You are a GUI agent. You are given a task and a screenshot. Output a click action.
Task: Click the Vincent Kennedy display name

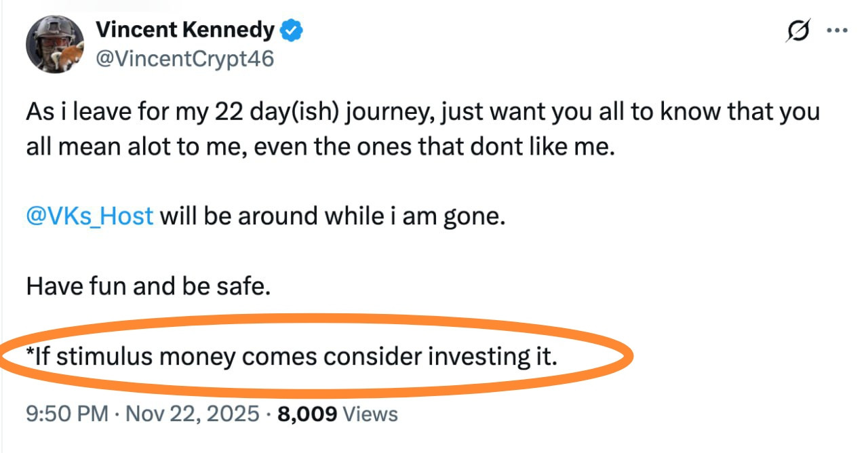(184, 30)
